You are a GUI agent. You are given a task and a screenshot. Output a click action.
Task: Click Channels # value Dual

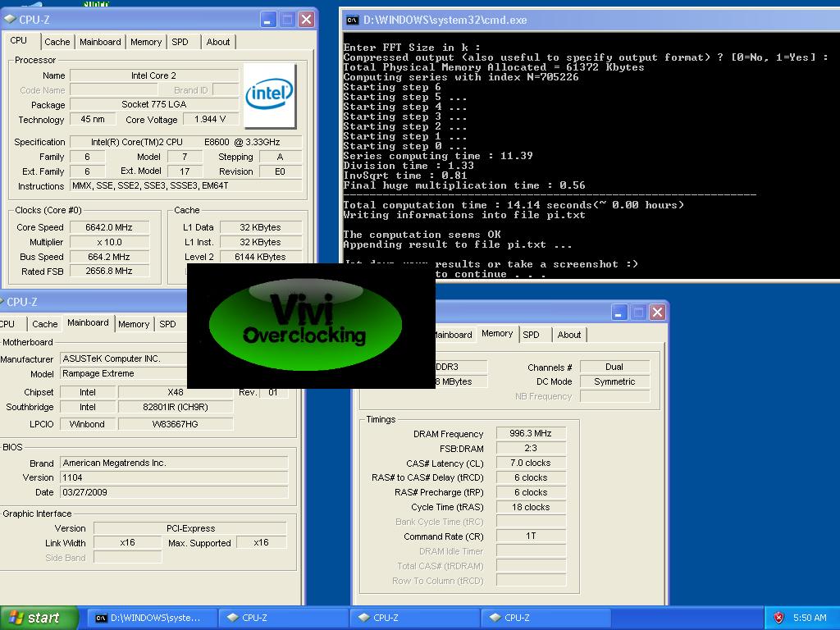click(x=614, y=367)
